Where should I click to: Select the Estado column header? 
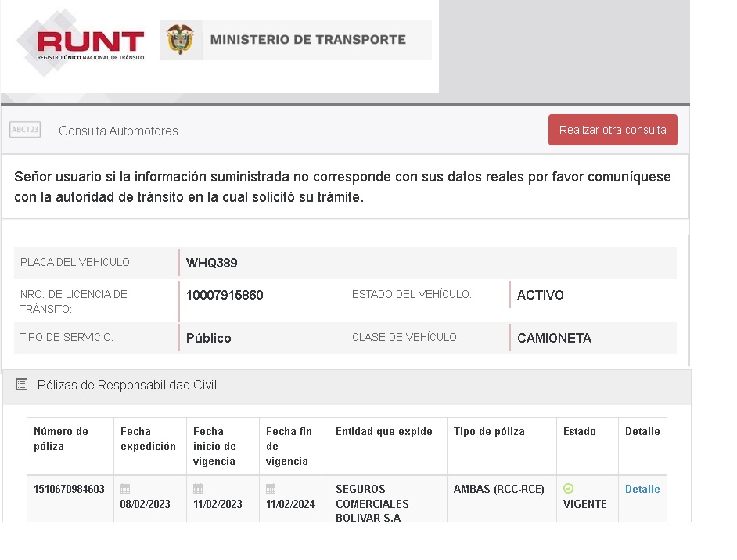pos(579,431)
